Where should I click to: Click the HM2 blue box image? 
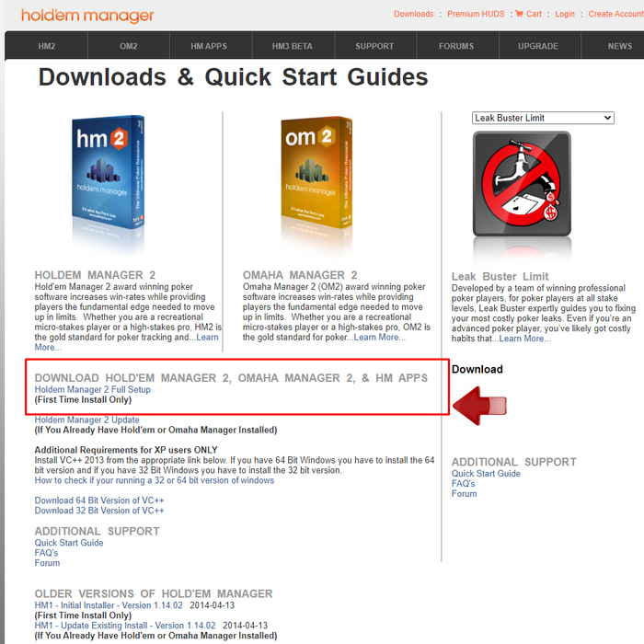108,173
